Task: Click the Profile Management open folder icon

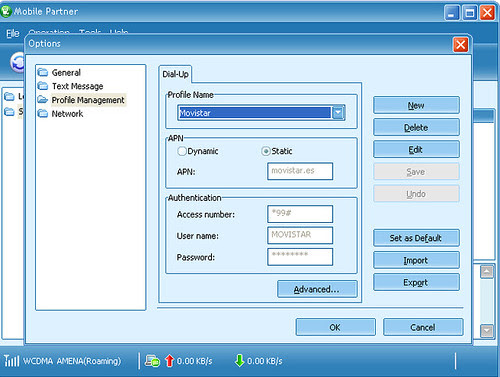Action: click(x=43, y=100)
